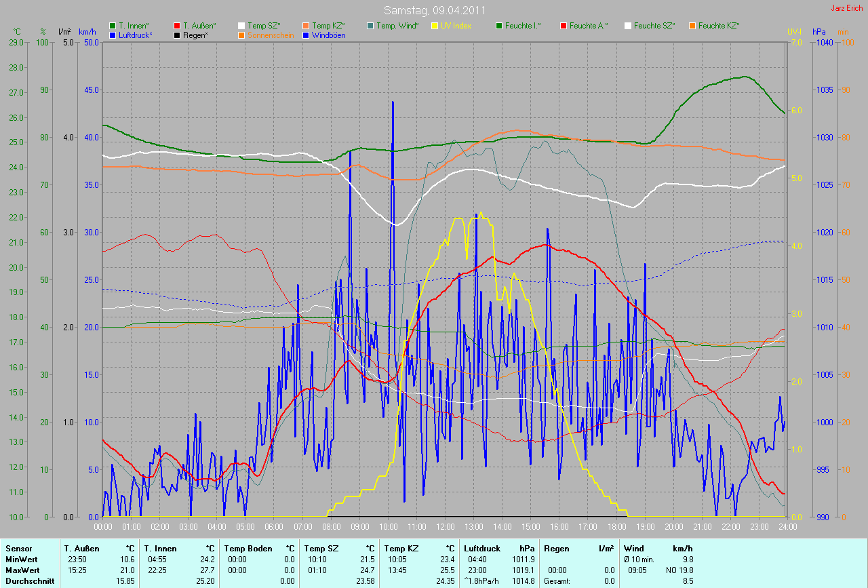Click the chart title 'Samstag, 09.04.2011'
868x588 pixels.
click(434, 11)
